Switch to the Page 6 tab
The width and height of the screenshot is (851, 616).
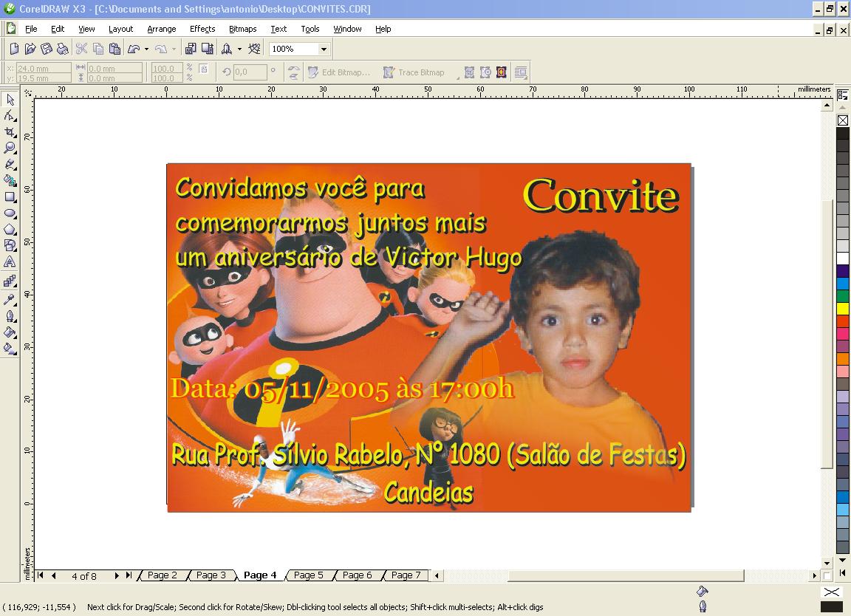[358, 575]
